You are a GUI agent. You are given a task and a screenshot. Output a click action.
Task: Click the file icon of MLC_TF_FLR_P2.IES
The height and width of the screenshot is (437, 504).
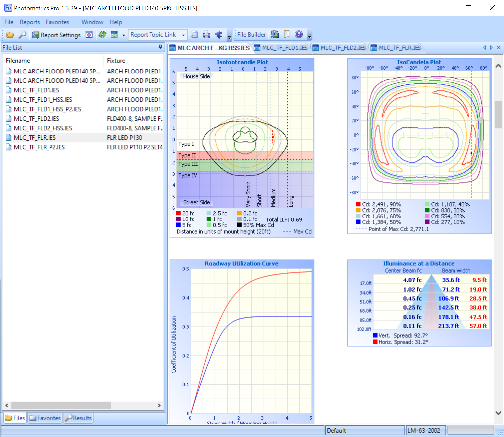(x=9, y=147)
